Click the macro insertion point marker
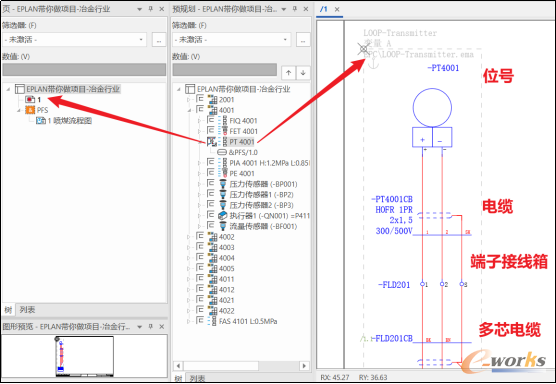 point(363,49)
